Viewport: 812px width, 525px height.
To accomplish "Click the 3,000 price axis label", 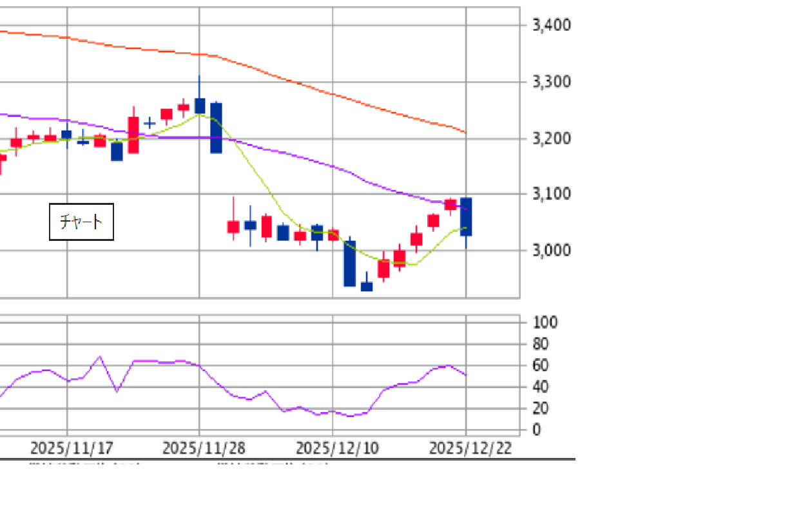I will tap(552, 250).
